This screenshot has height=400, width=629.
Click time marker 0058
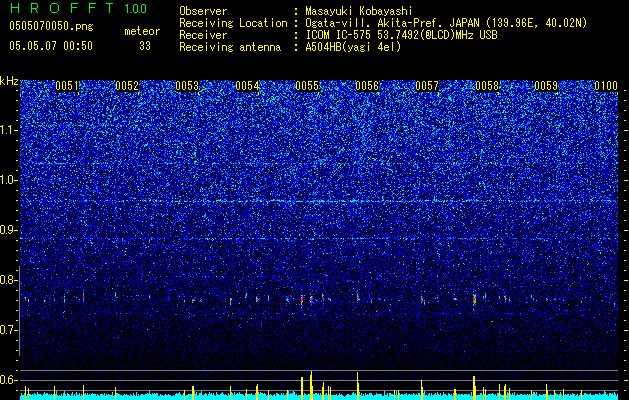click(x=487, y=86)
